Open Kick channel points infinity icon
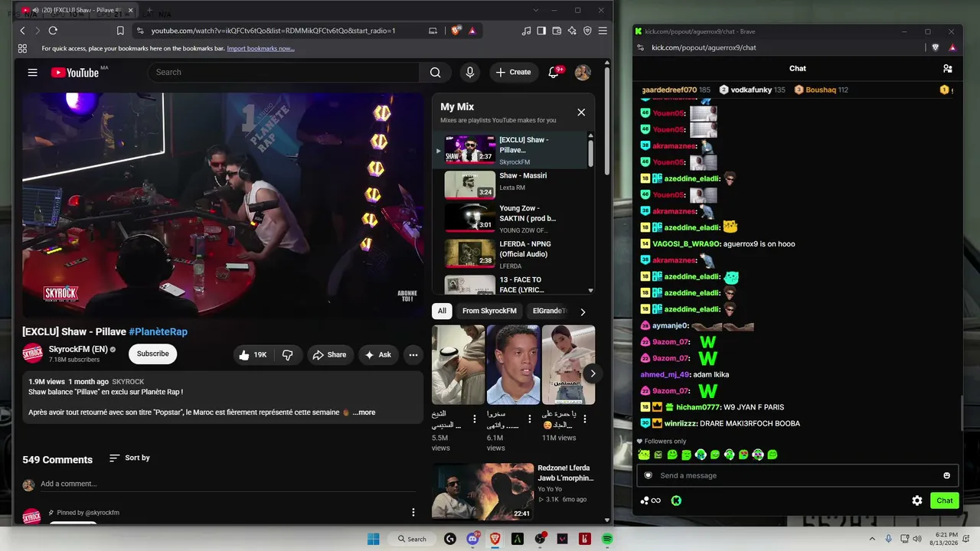 click(x=651, y=500)
